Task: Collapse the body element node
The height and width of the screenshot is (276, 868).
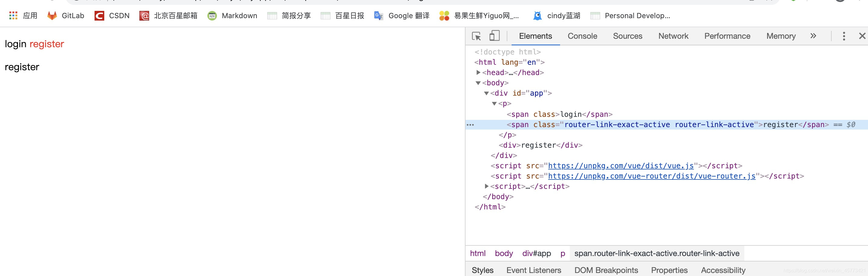Action: [x=478, y=83]
